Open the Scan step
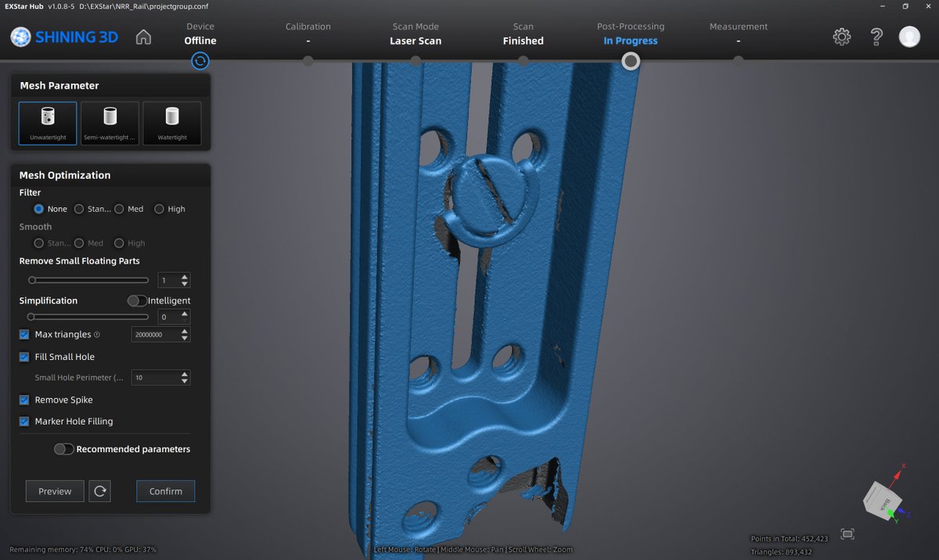 523,34
